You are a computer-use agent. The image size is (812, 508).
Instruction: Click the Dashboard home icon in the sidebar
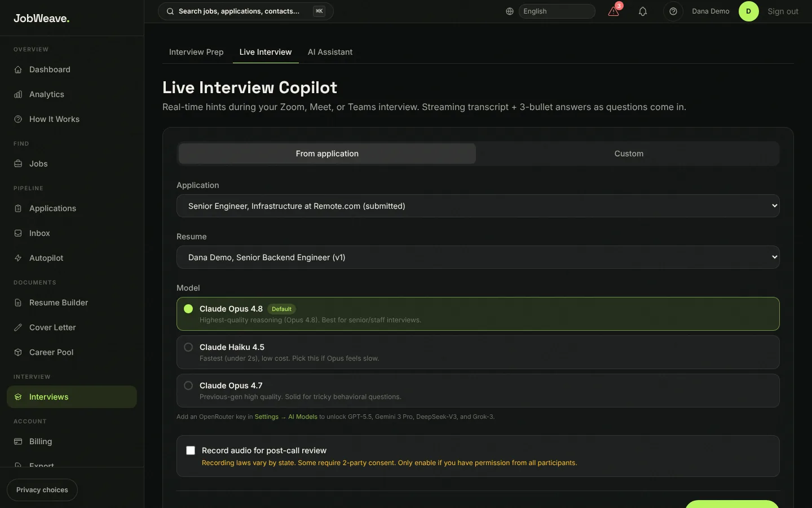18,69
